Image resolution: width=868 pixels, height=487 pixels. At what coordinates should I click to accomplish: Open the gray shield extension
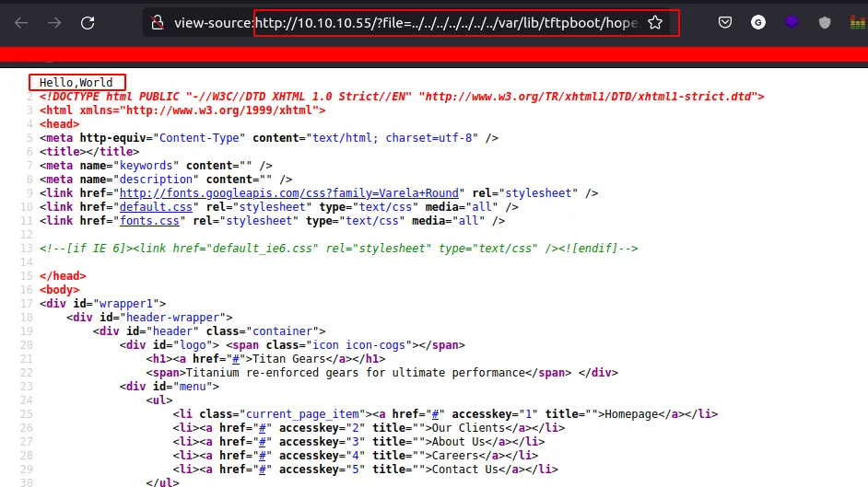pos(825,23)
